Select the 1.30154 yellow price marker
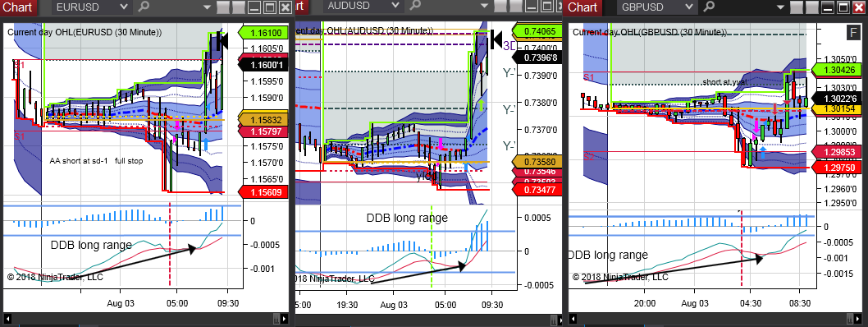Screen dimensions: 868x327 pos(837,110)
